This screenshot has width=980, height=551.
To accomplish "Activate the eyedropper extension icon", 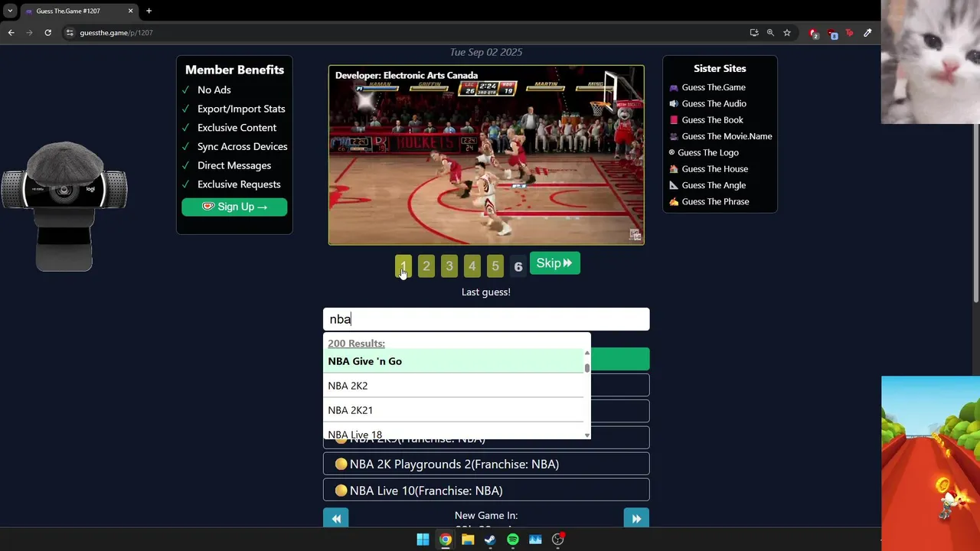I will 867,33.
